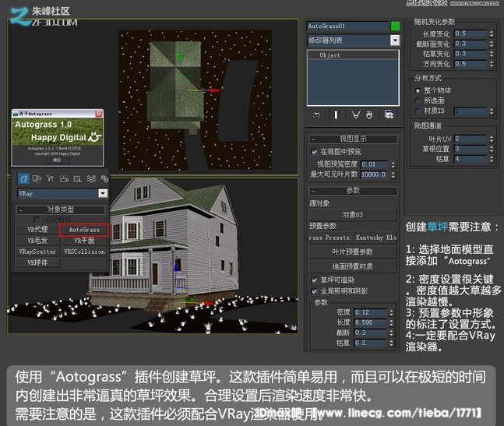Viewport: 504px width, 426px height.
Task: Click the 材质ID number field
Action: pos(471,111)
